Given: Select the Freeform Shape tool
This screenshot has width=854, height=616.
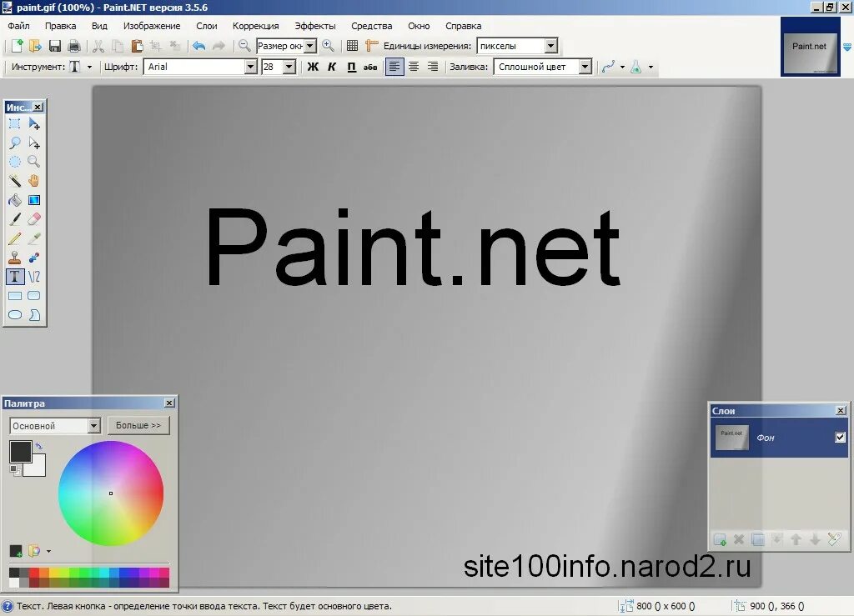Looking at the screenshot, I should [x=33, y=314].
